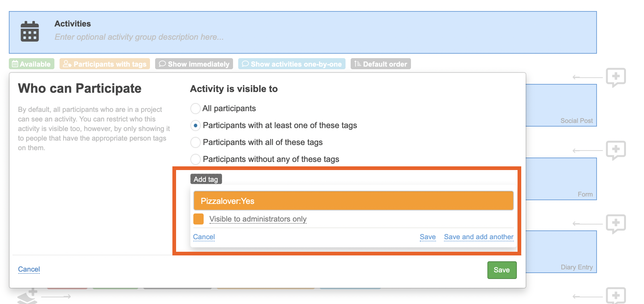Viewport: 644px width, 304px height.
Task: Click add-comment icon beside Diary Entry
Action: click(x=616, y=223)
